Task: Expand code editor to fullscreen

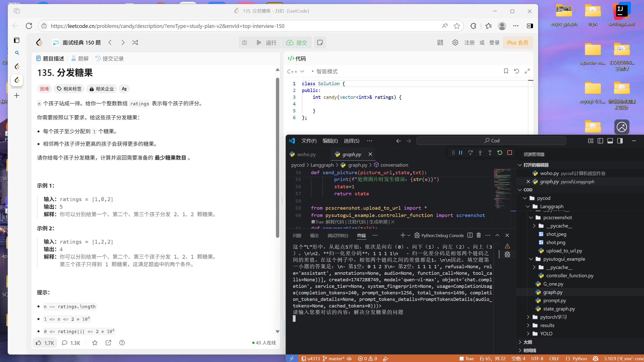Action: [x=527, y=71]
